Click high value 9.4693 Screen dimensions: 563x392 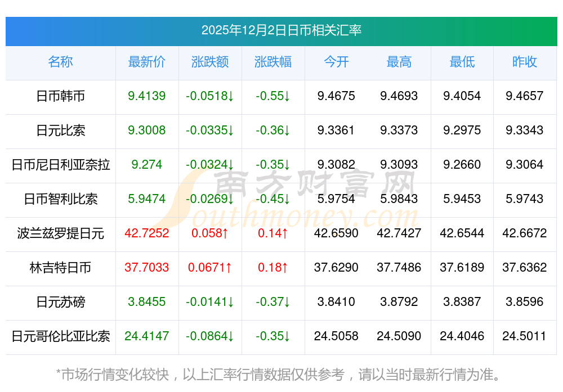click(x=399, y=96)
